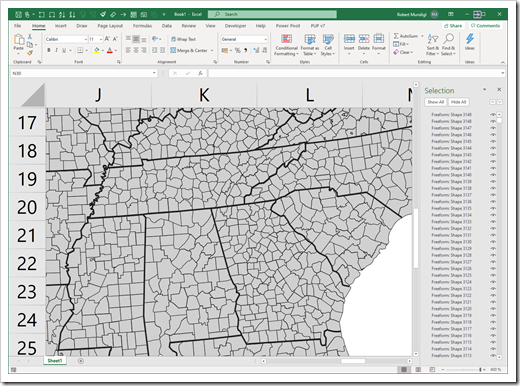Expand the Name Box dropdown arrow

tap(154, 73)
